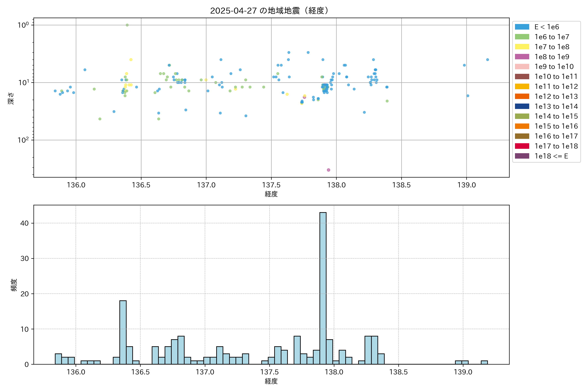Image resolution: width=588 pixels, height=392 pixels.
Task: Click the pink 1e9 to 1e10 legend swatch
Action: (522, 67)
